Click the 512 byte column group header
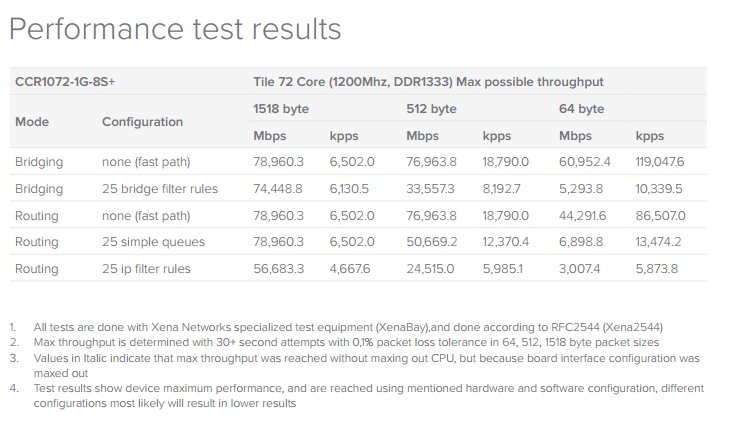This screenshot has height=429, width=733. click(x=431, y=109)
